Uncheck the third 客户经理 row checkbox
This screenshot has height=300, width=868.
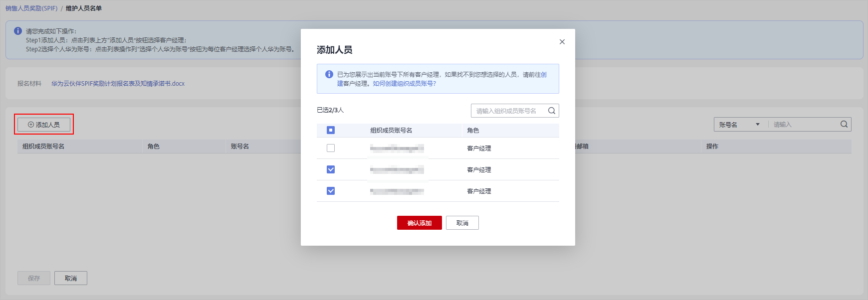pos(331,191)
